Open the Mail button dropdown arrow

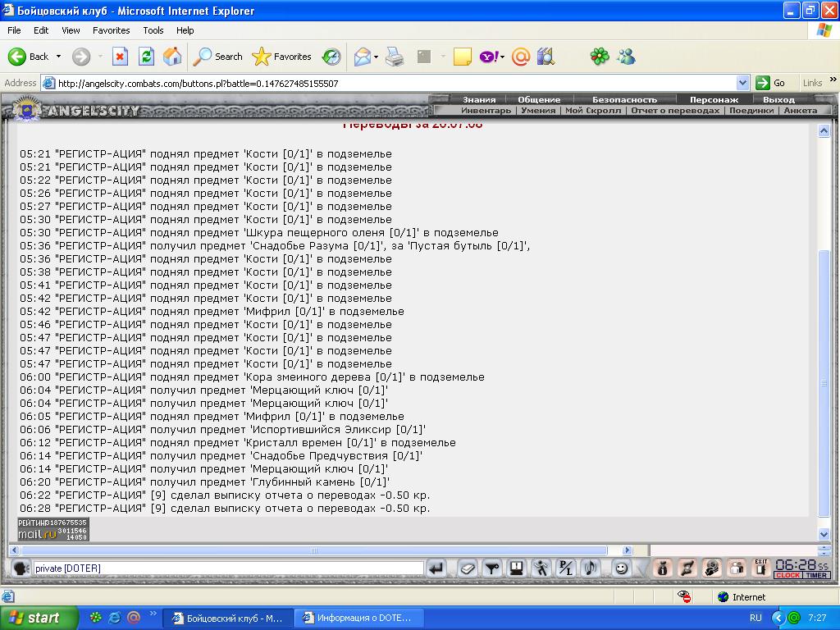point(376,57)
